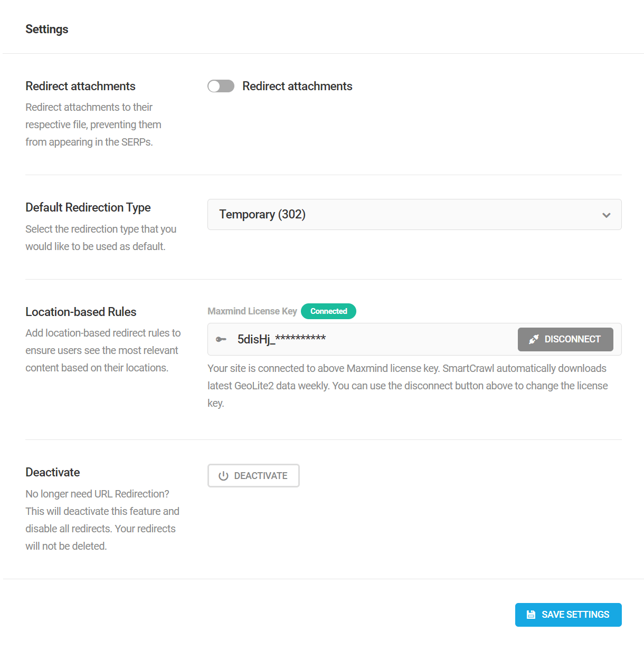Click the Default Redirection Type heading
This screenshot has height=651, width=644.
(88, 207)
